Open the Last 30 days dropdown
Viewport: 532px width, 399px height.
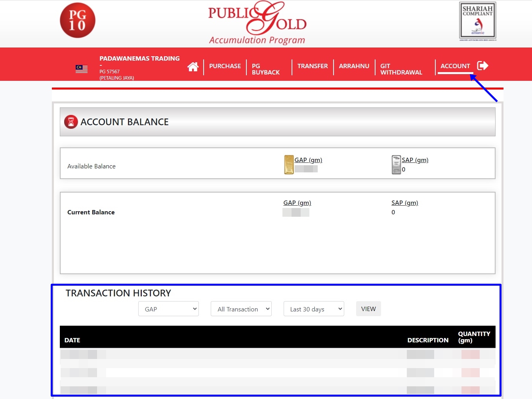pyautogui.click(x=314, y=309)
